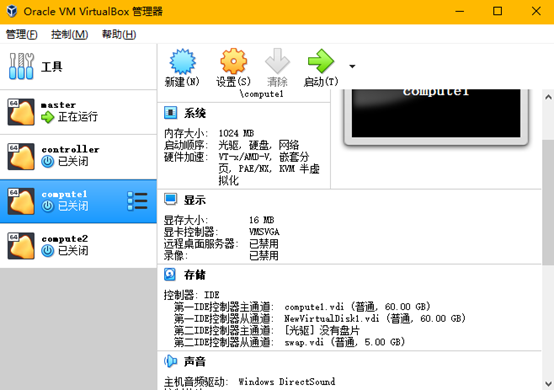Click the swap.vdi storage entry
Viewport: 554px width, 390px height.
tap(344, 342)
